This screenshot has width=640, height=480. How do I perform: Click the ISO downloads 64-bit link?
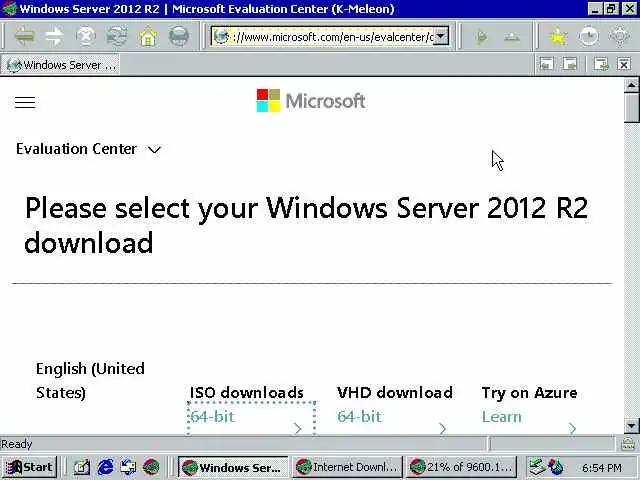point(212,417)
